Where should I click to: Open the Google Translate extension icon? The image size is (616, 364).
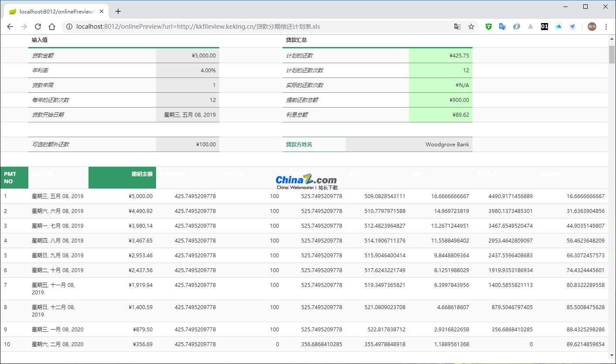(x=502, y=27)
